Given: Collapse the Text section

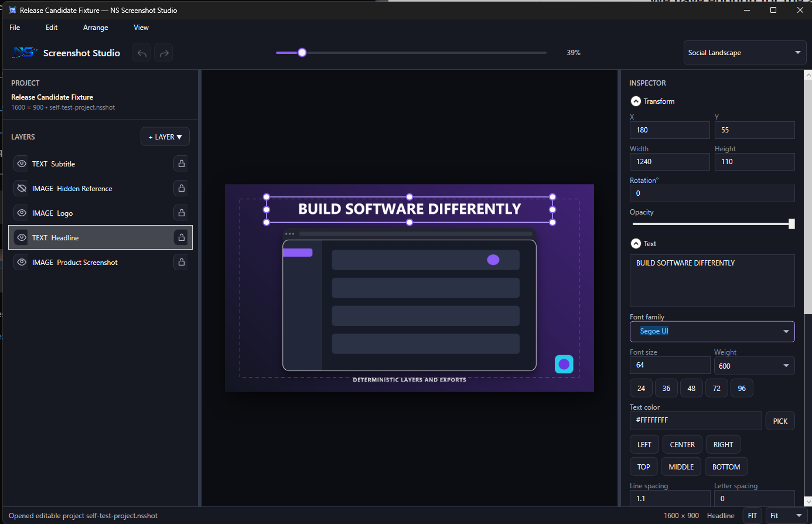Looking at the screenshot, I should [x=636, y=243].
